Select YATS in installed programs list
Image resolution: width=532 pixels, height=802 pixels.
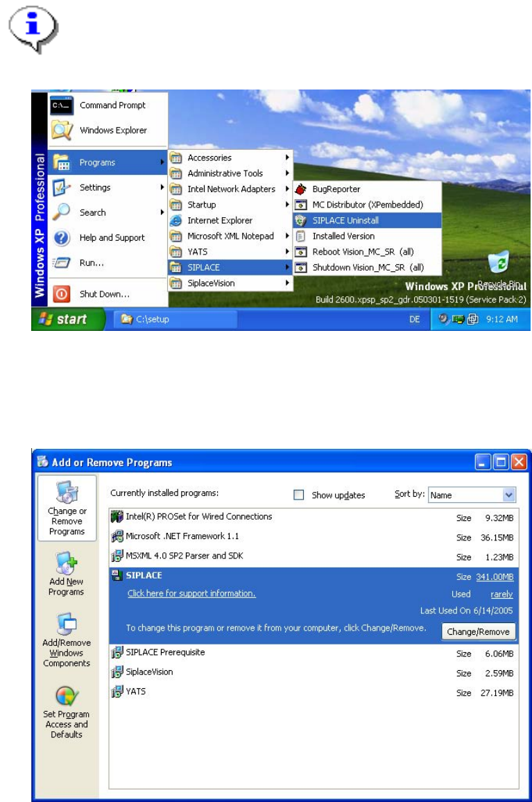pyautogui.click(x=314, y=692)
